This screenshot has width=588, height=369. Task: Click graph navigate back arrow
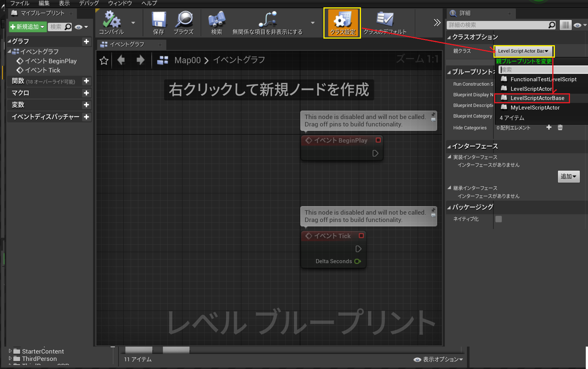tap(121, 60)
